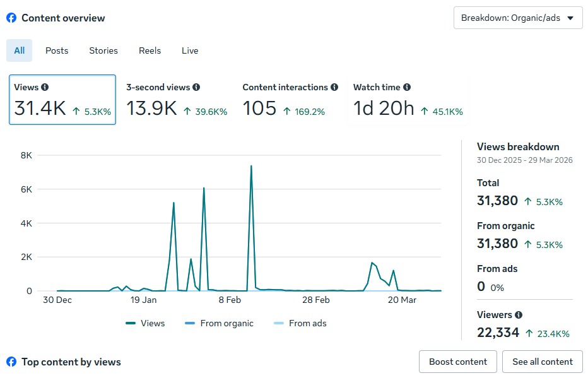Click the Content interactions info icon
This screenshot has width=588, height=378.
tap(334, 88)
